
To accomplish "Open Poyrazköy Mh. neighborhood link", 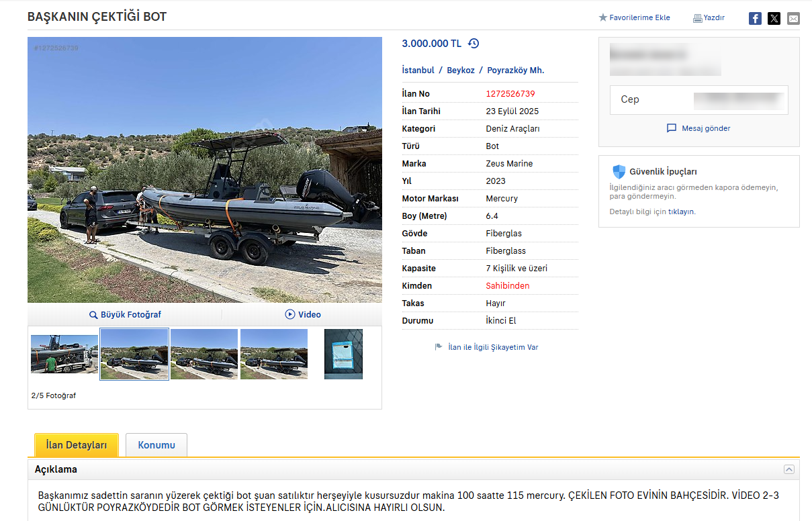I will pyautogui.click(x=516, y=70).
